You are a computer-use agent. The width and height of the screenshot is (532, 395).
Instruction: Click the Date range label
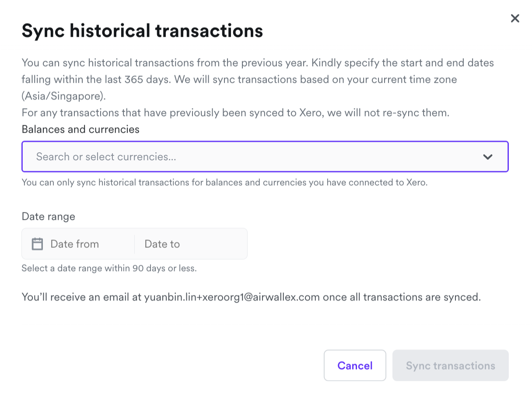tap(48, 216)
